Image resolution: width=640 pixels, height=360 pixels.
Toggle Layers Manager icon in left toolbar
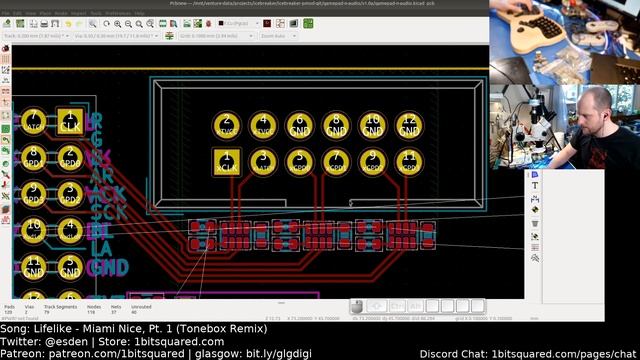click(6, 209)
